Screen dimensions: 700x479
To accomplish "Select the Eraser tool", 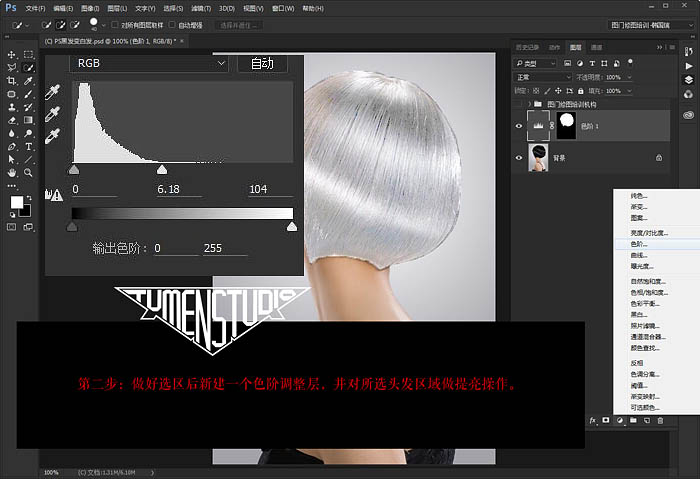I will tap(12, 121).
